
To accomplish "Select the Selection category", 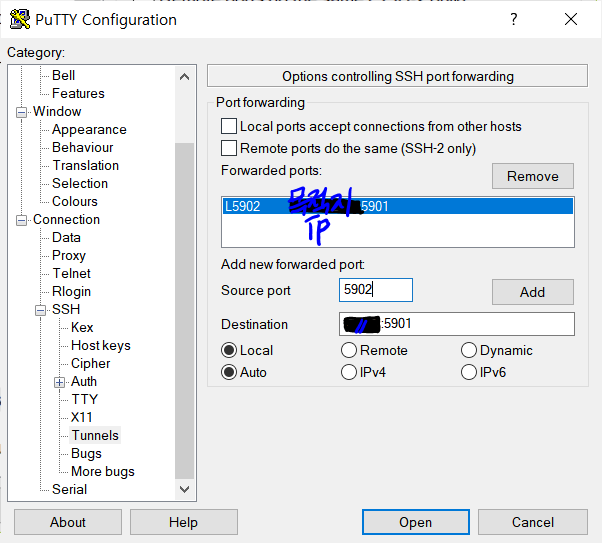I will pyautogui.click(x=80, y=184).
